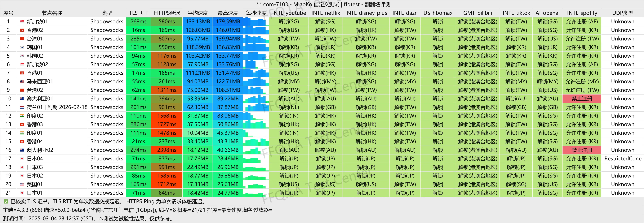Click the 24.77MB max speed cell
Screen dimensions: 644x223
click(x=228, y=193)
